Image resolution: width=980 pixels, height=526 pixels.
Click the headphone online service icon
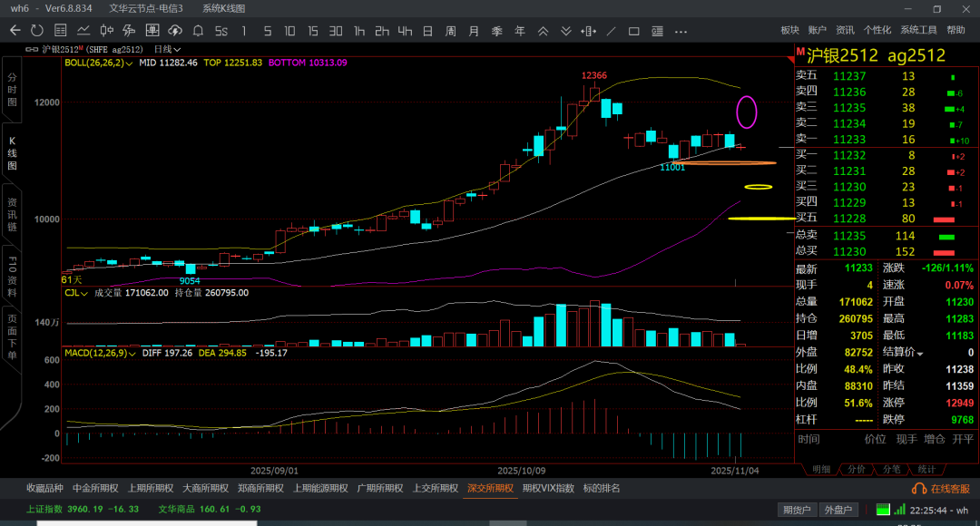tap(919, 489)
